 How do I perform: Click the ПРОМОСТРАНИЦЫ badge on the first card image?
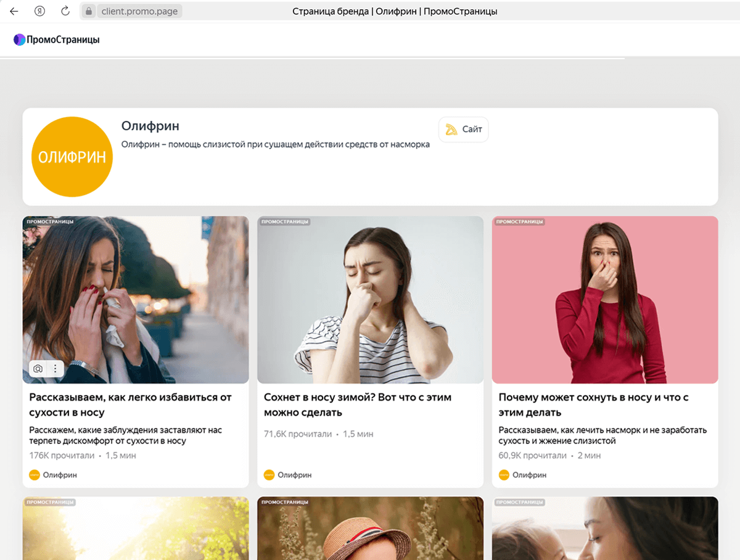pos(49,221)
